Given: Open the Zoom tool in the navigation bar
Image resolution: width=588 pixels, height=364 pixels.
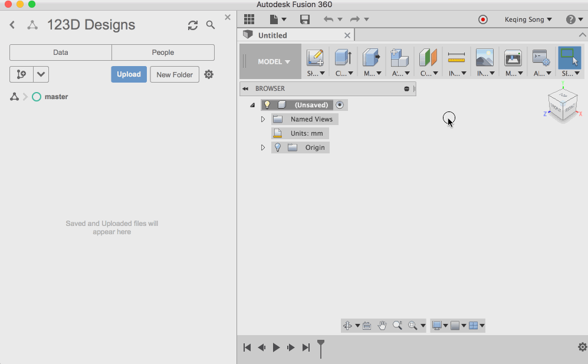Looking at the screenshot, I should [x=398, y=325].
